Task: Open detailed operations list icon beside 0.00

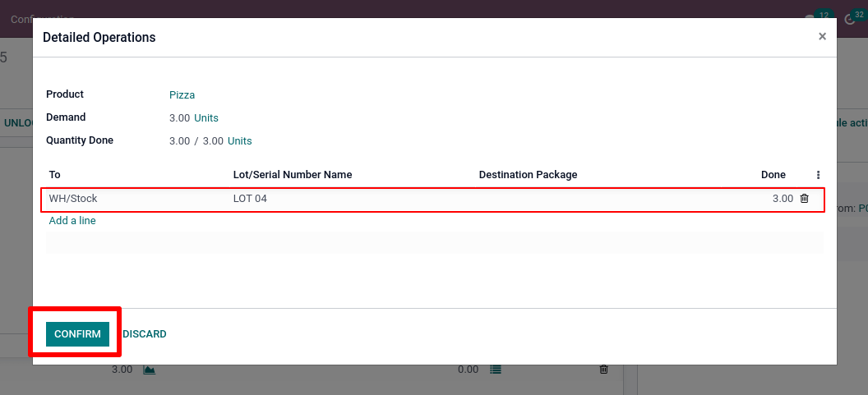Action: [x=495, y=370]
